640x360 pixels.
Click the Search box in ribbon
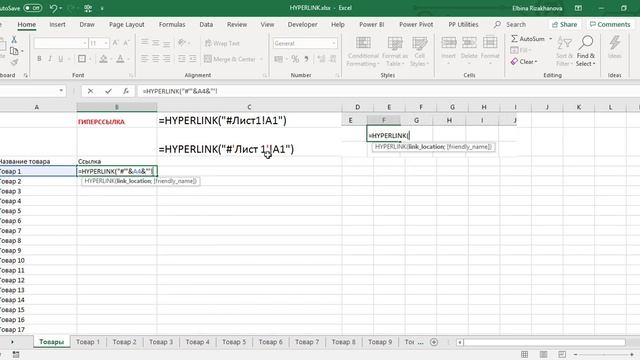tap(516, 24)
